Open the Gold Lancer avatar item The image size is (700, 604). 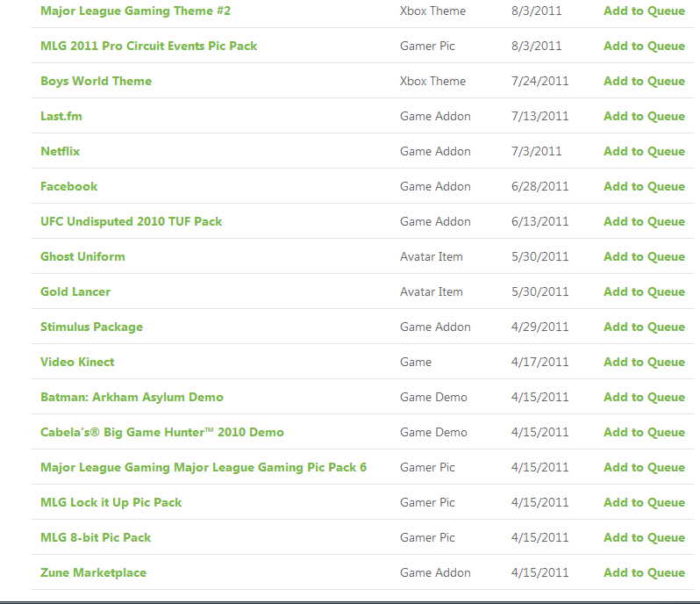pyautogui.click(x=75, y=291)
